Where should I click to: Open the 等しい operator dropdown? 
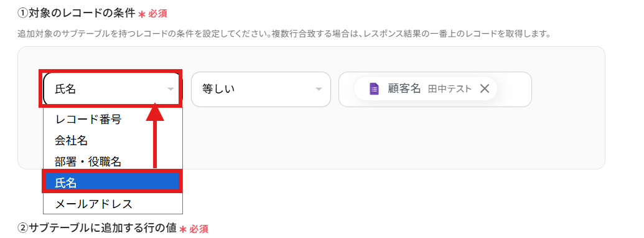click(x=261, y=89)
